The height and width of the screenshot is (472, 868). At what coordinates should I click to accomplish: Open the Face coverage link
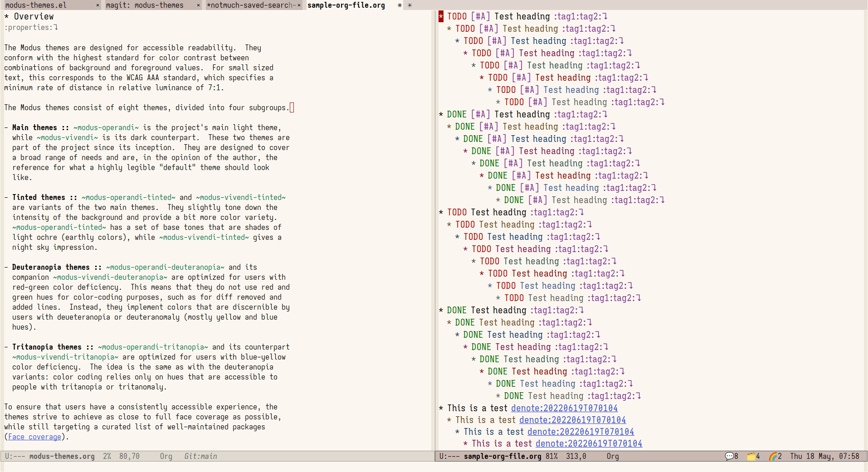click(34, 437)
